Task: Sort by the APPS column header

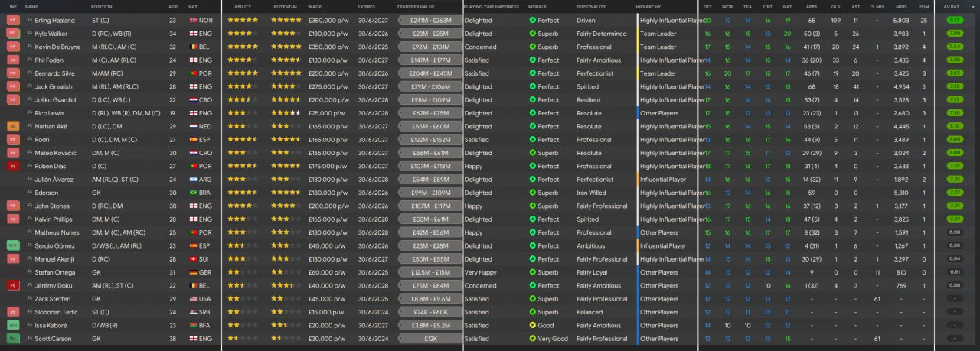Action: pos(812,7)
